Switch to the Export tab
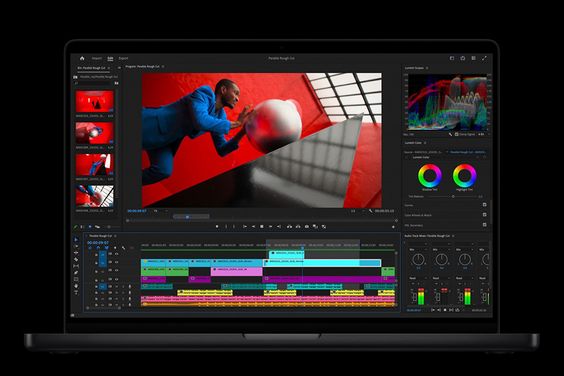Screen dimensions: 564x376 [123, 58]
